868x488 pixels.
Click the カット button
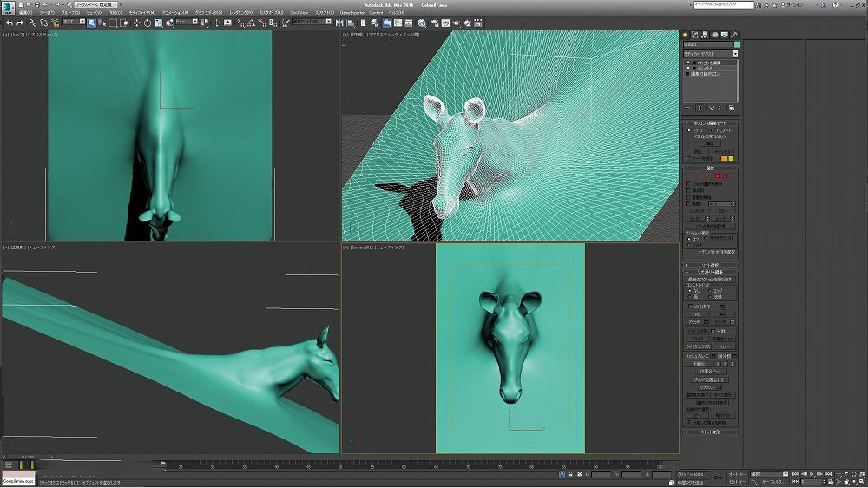click(724, 346)
